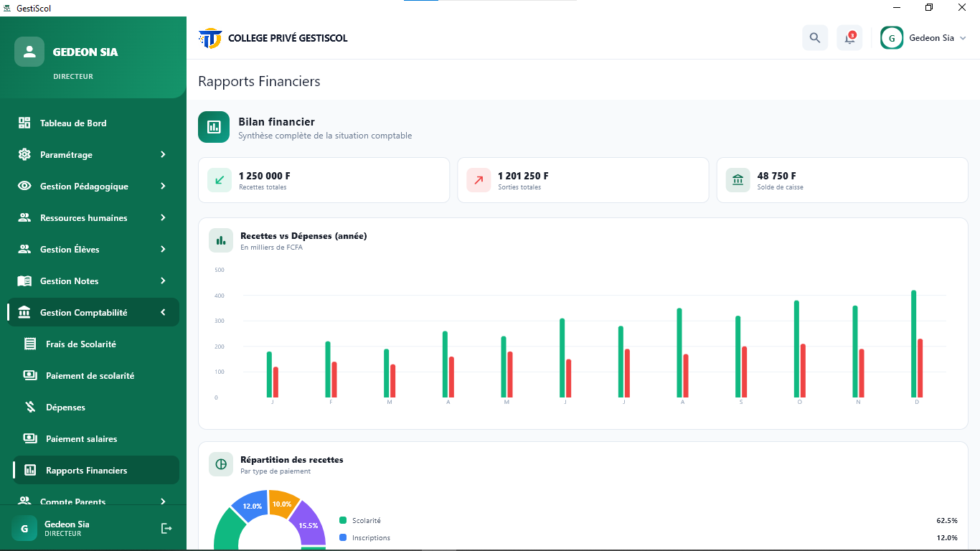Click the Frais de Scolarité receipt icon
Image resolution: width=980 pixels, height=551 pixels.
pyautogui.click(x=30, y=344)
